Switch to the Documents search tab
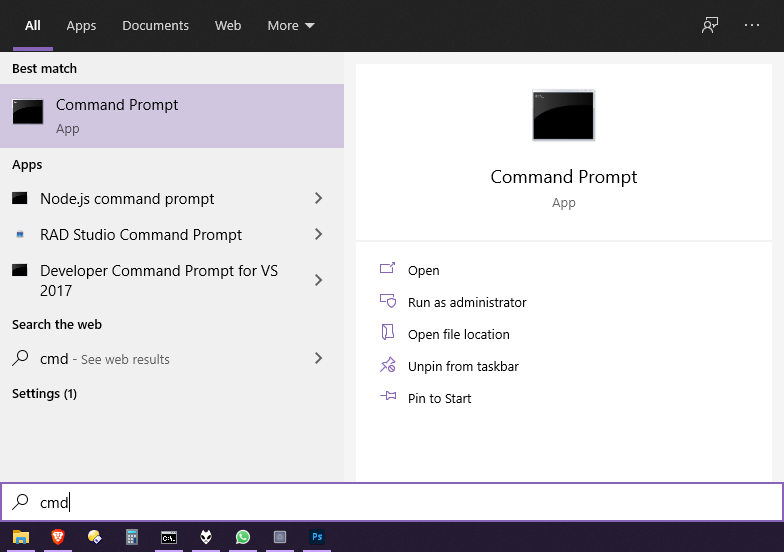The image size is (784, 552). 156,26
